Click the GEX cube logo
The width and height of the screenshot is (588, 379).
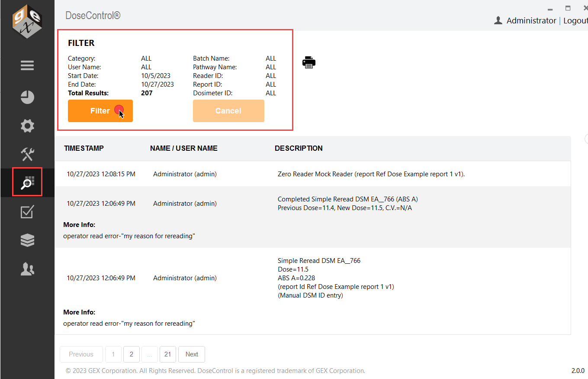click(x=27, y=22)
